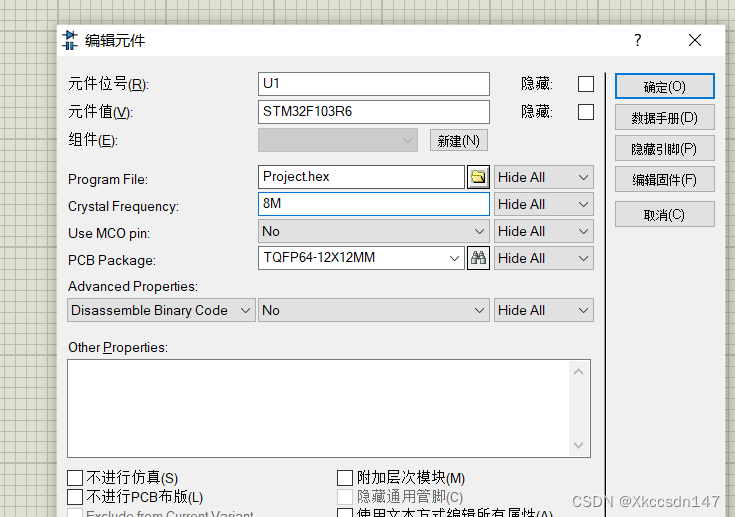
Task: Toggle the 使用文本方式编辑所有属性 checkbox
Action: point(345,513)
